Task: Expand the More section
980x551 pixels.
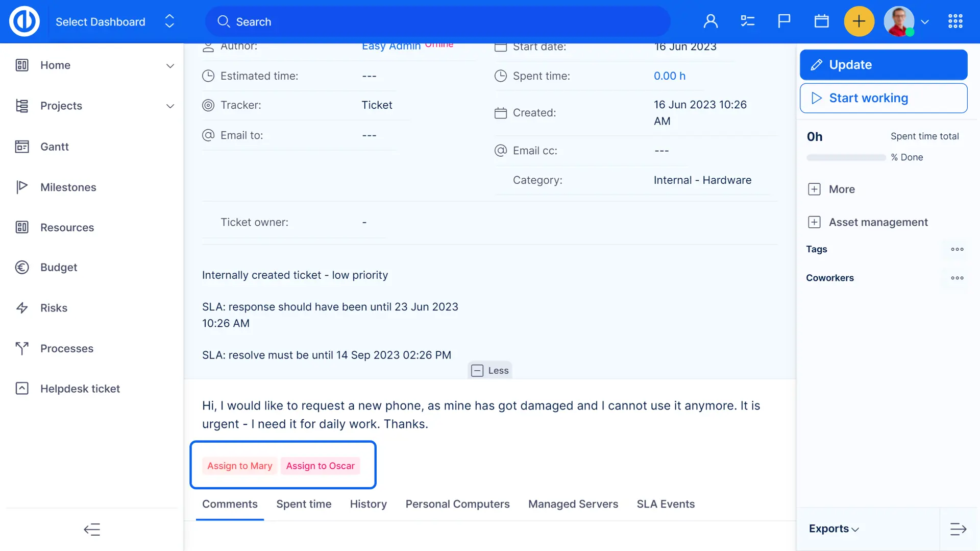Action: point(814,189)
